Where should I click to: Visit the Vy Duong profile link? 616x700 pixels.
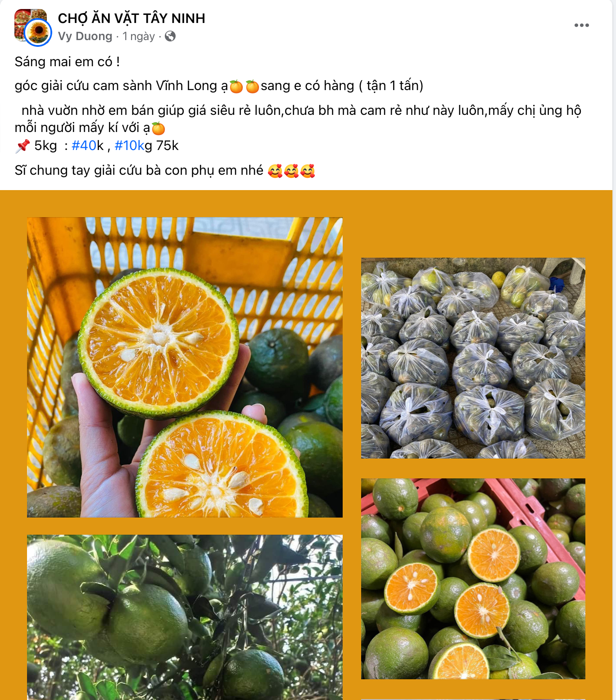coord(85,36)
